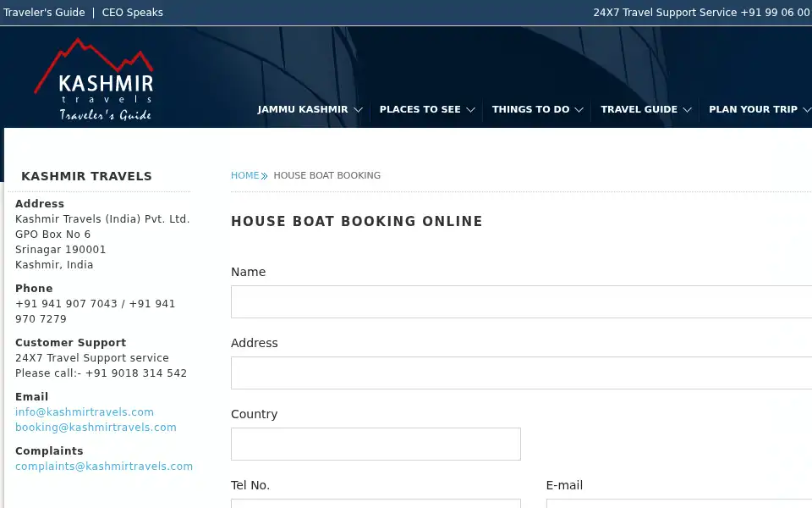Open the TRAVEL GUIDE menu

point(639,109)
